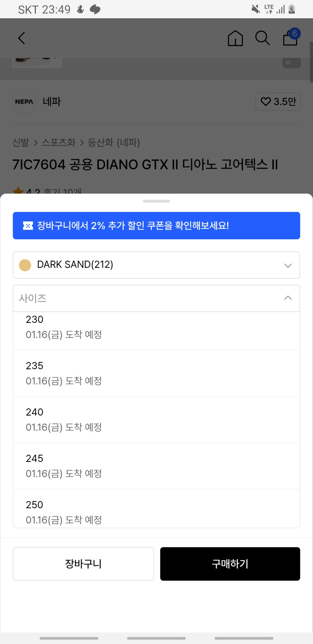This screenshot has width=313, height=644.
Task: Open shopping bag with 6 items
Action: [291, 38]
